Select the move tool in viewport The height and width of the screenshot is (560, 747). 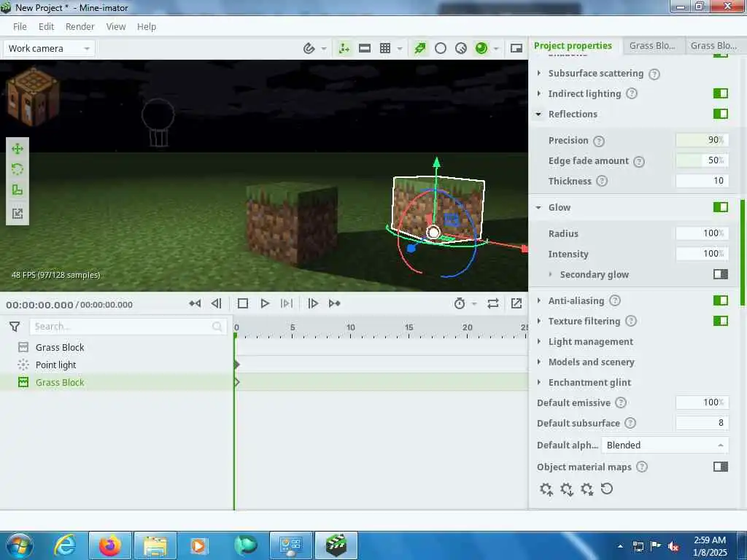[x=18, y=149]
